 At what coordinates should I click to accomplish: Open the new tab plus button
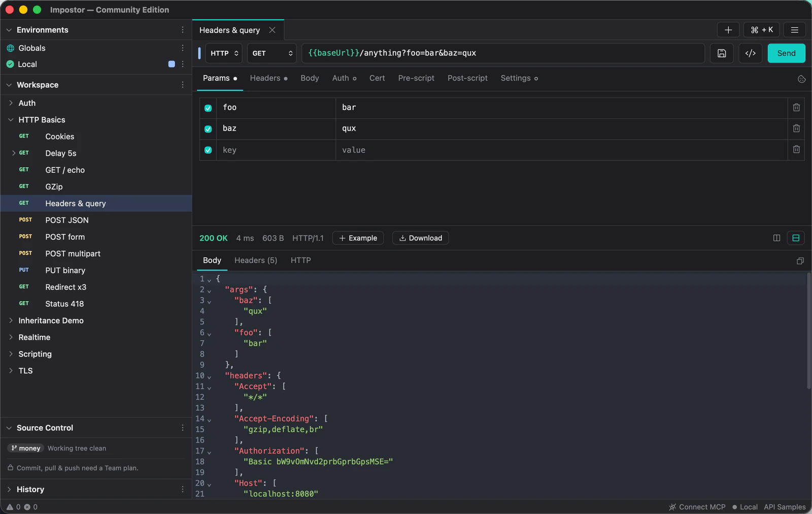point(728,30)
